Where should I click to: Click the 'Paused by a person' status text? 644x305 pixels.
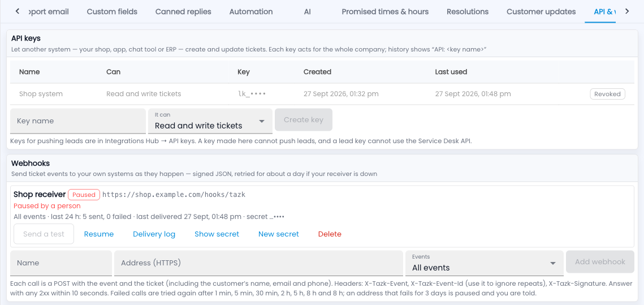pyautogui.click(x=47, y=206)
